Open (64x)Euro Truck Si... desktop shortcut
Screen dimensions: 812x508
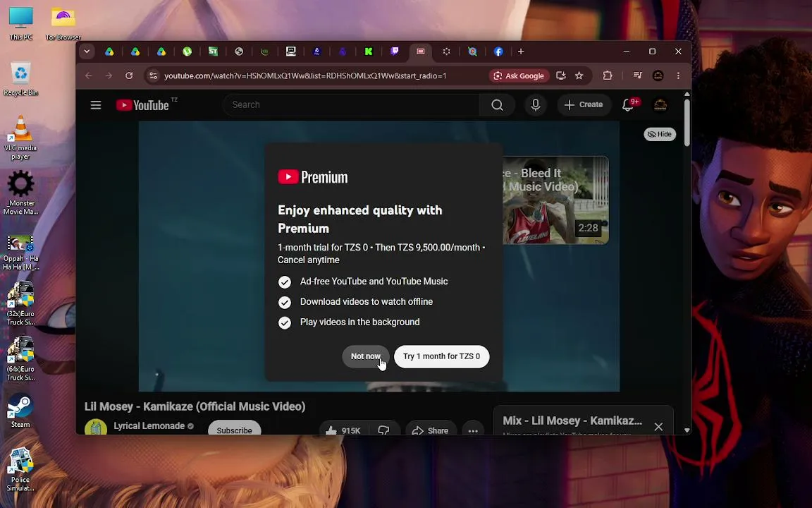20,358
